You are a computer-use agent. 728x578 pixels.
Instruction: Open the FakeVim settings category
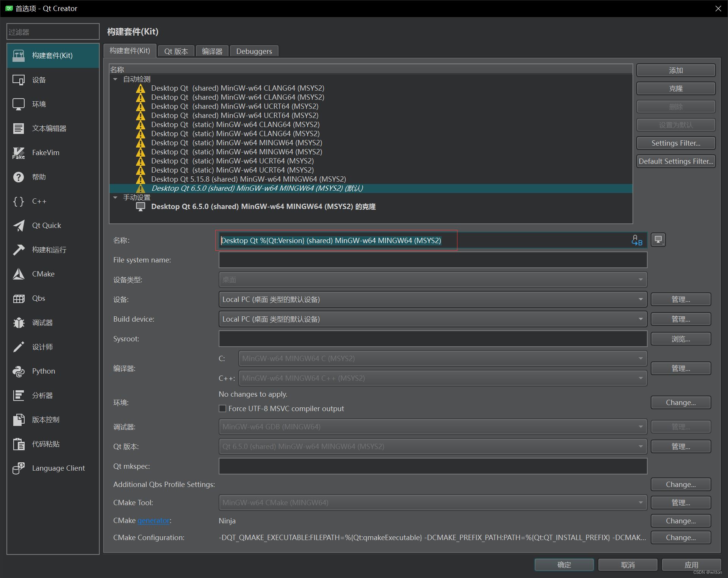[45, 152]
